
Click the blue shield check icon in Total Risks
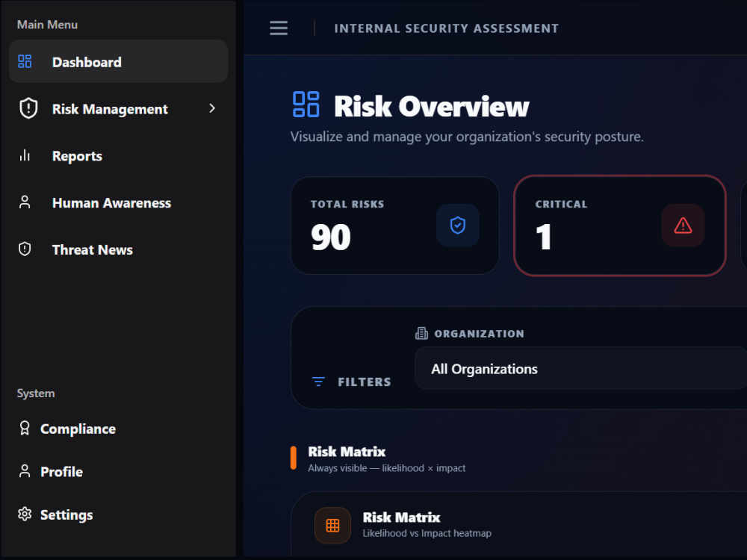click(x=458, y=225)
